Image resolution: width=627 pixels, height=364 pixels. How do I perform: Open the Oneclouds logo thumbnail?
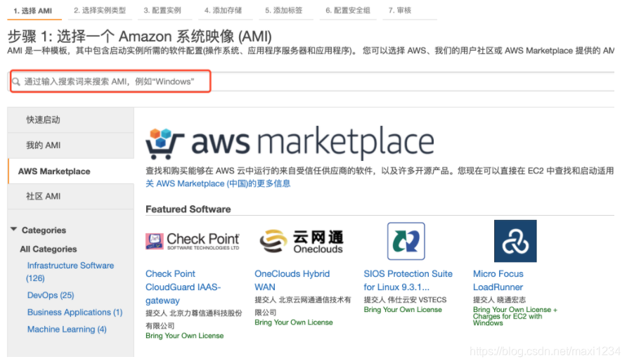point(302,241)
